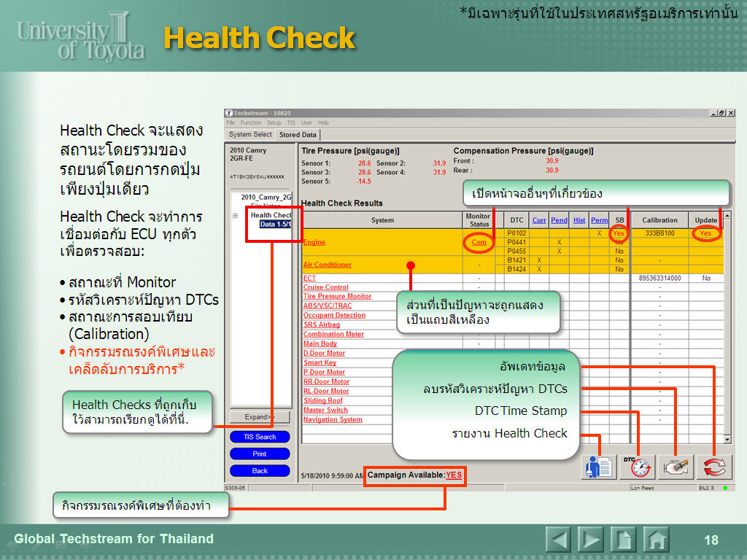Click DTC code P0441 cell
The height and width of the screenshot is (560, 747).
(x=516, y=242)
